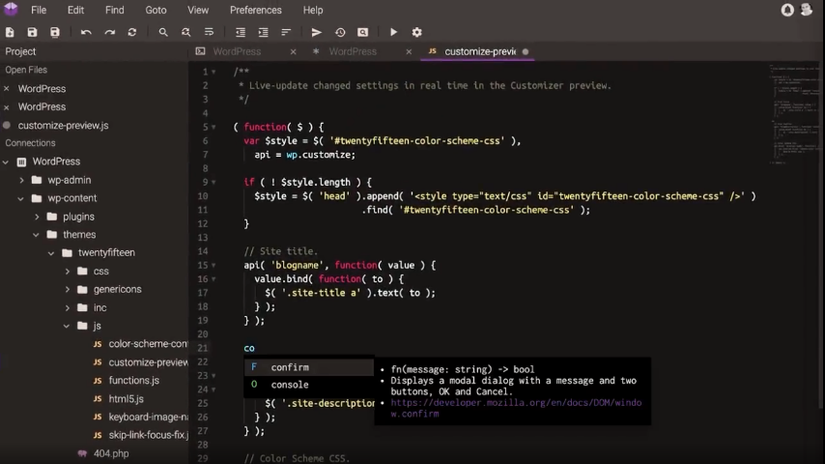Click the code minimap overview

[x=793, y=113]
